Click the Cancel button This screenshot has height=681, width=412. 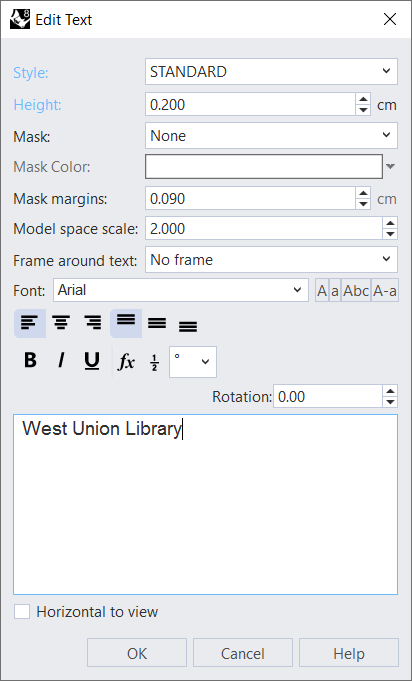point(243,653)
